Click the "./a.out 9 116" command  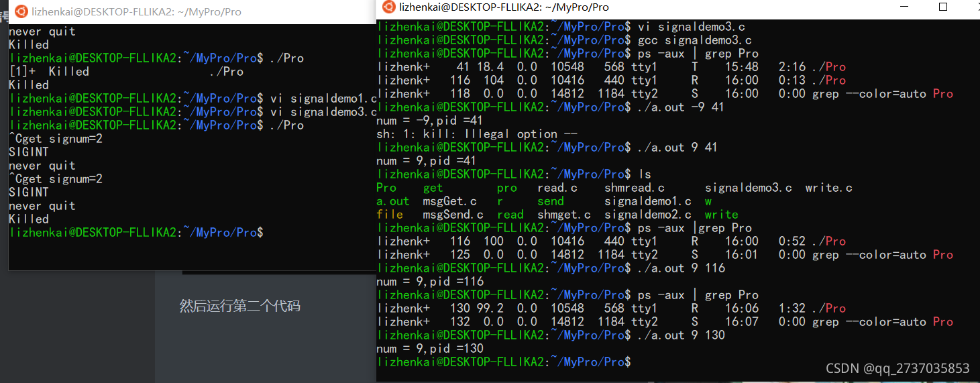pyautogui.click(x=682, y=268)
